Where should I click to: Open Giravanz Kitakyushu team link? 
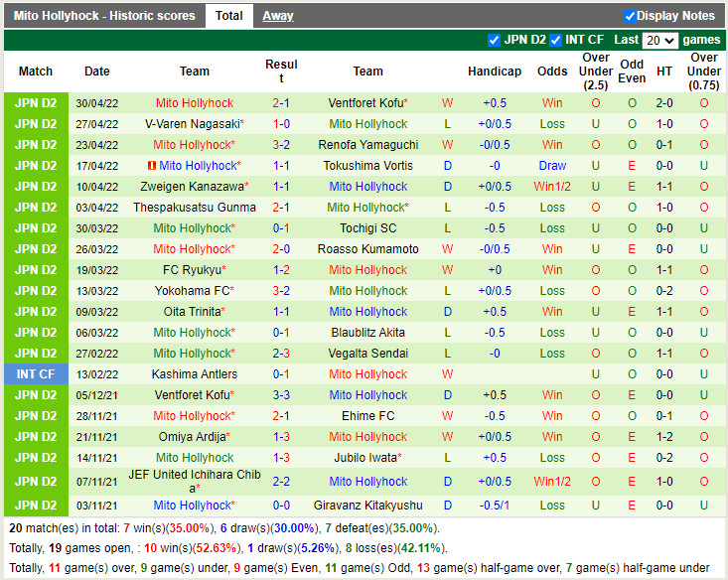(368, 506)
